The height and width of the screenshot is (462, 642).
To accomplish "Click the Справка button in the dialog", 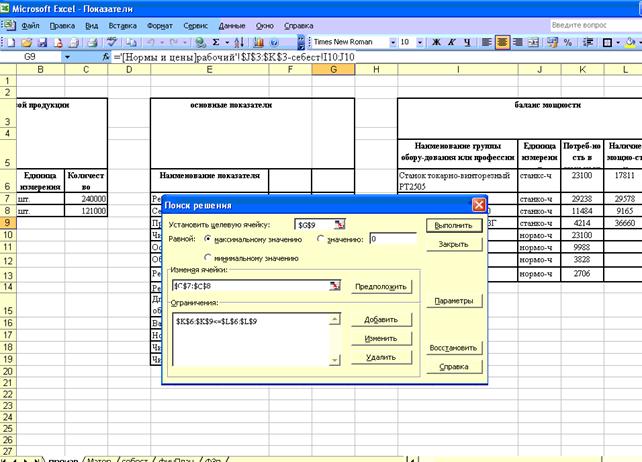I will (454, 367).
